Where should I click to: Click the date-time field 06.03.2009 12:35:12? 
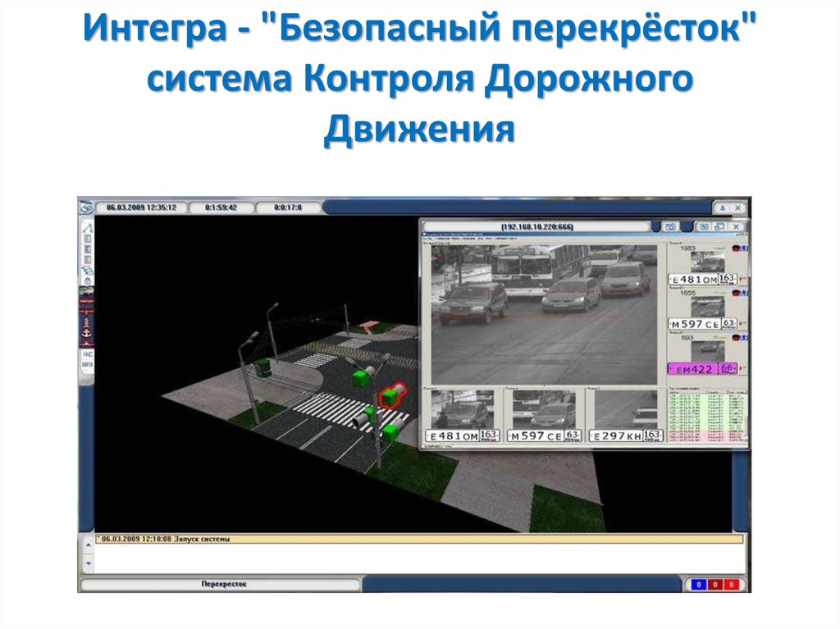tap(141, 207)
